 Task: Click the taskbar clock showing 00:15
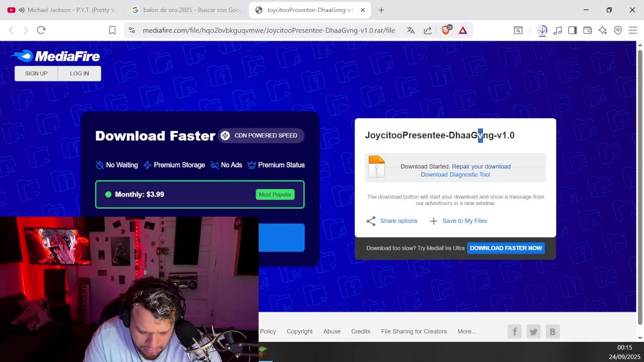coord(624,347)
